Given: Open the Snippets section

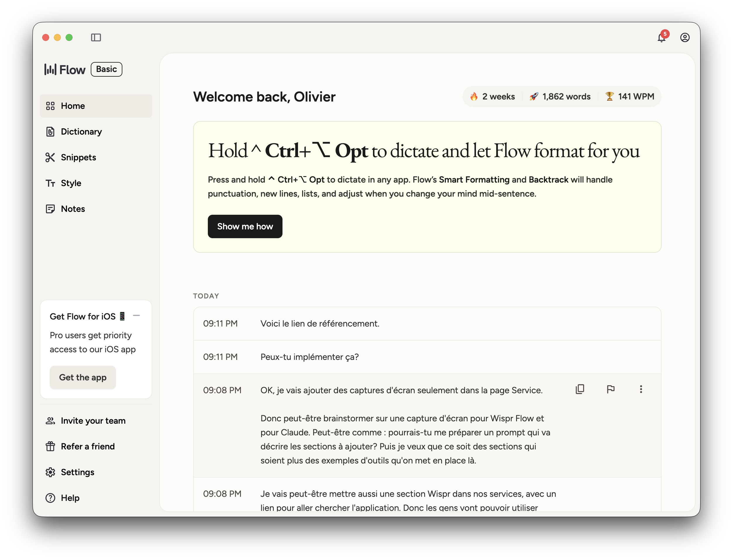Looking at the screenshot, I should [78, 157].
